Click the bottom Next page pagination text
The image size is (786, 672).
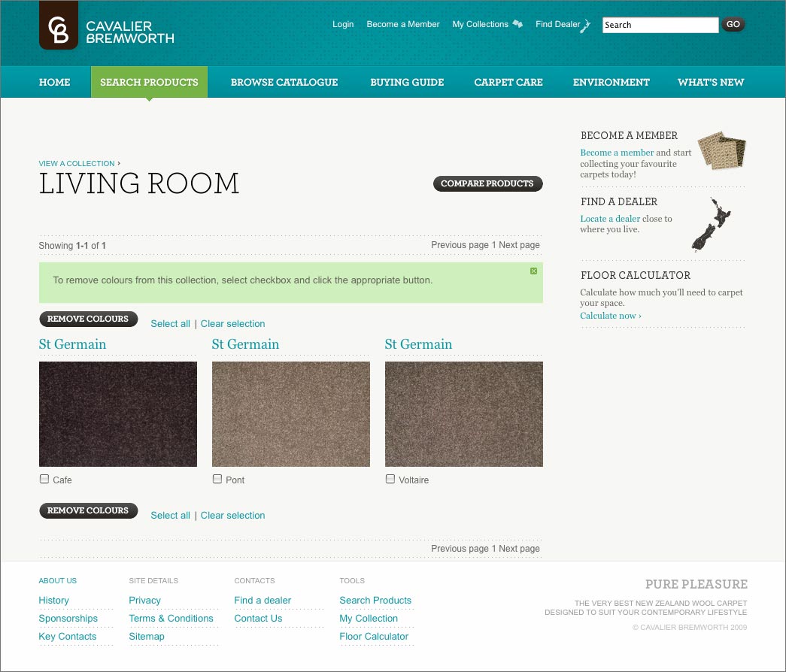click(519, 549)
